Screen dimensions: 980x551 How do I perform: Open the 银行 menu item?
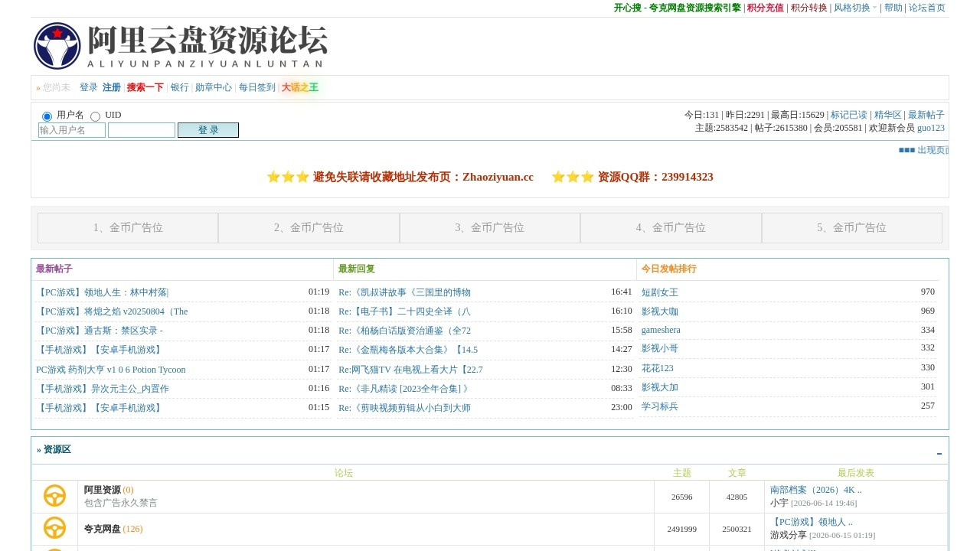coord(180,87)
